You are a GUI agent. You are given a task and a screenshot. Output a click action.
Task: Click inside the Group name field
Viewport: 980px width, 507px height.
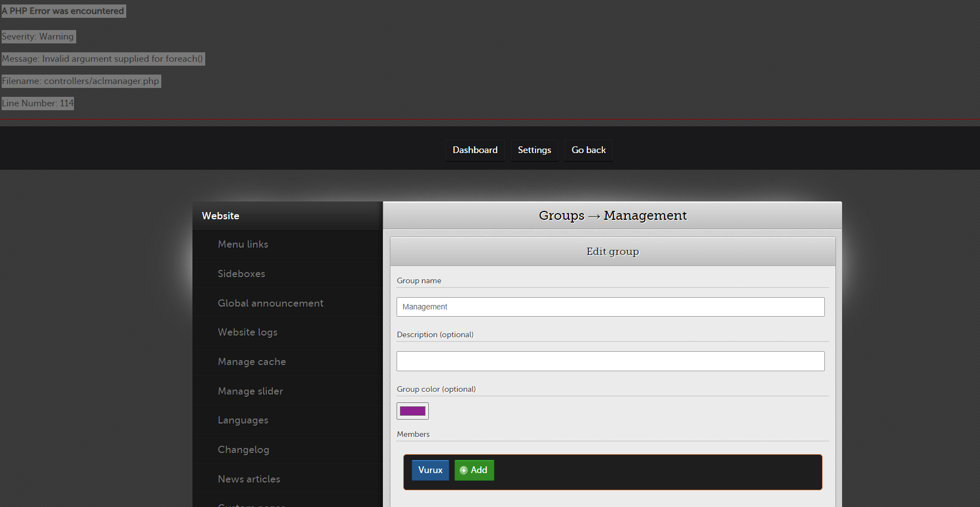[x=610, y=307]
